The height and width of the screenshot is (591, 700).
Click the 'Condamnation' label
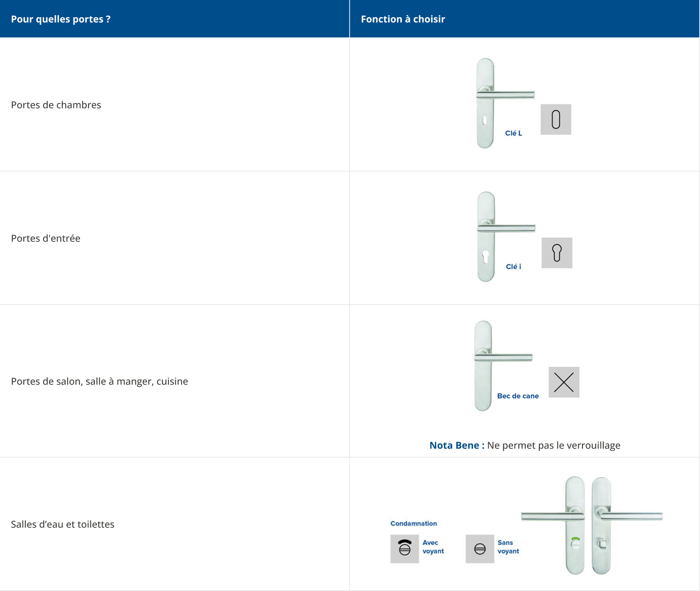coord(414,523)
